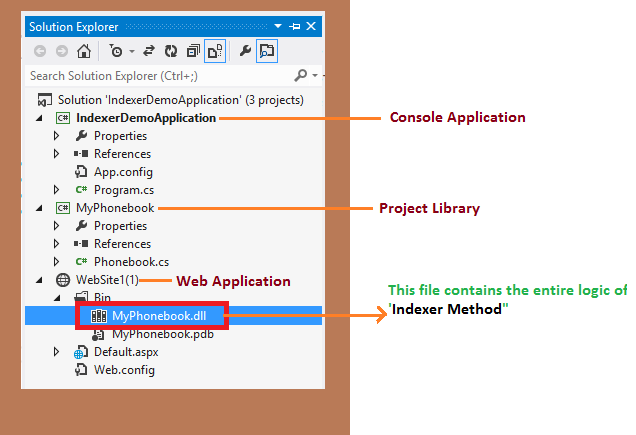Expand References under IndexerDemoApplication
Viewport: 636px width, 435px height.
56,154
